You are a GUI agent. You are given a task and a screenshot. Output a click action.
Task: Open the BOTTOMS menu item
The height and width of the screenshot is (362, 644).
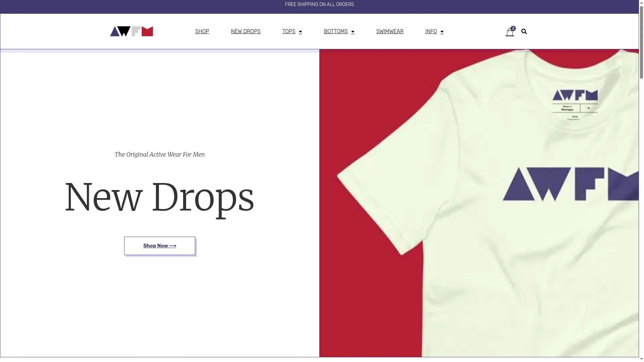tap(336, 32)
